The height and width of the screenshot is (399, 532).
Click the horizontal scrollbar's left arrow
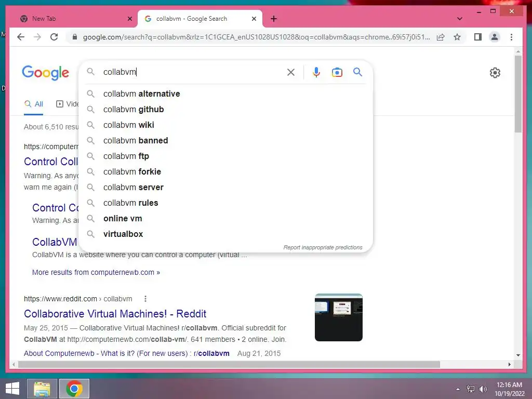(x=14, y=364)
